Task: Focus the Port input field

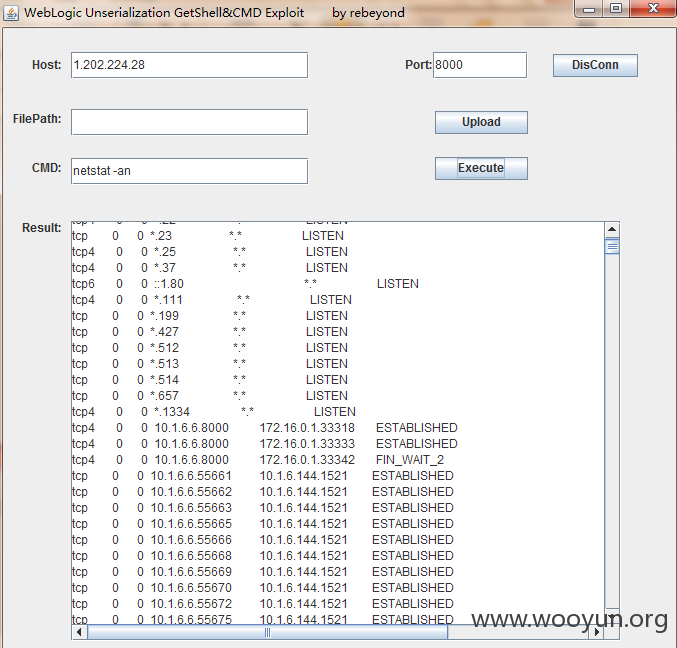Action: pos(480,65)
